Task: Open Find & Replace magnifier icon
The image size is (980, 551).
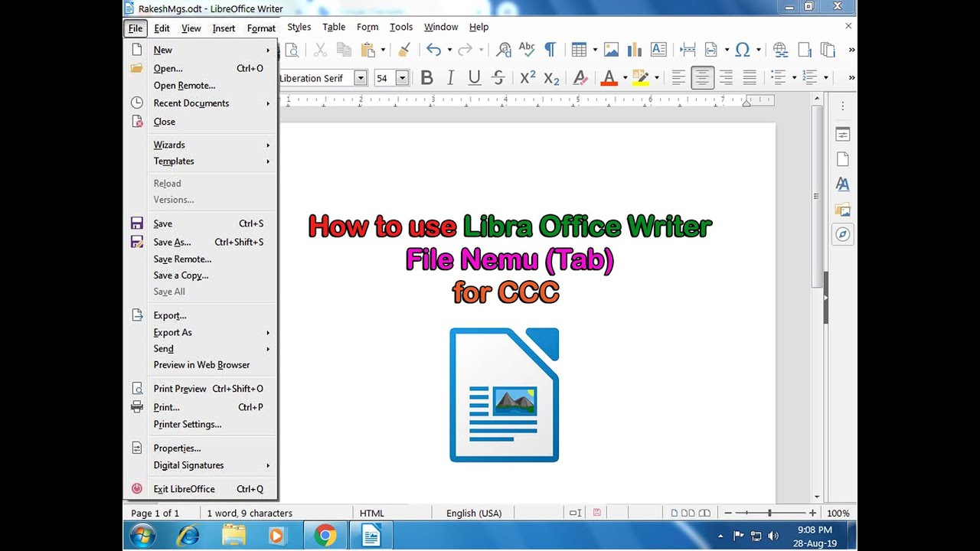Action: coord(504,50)
